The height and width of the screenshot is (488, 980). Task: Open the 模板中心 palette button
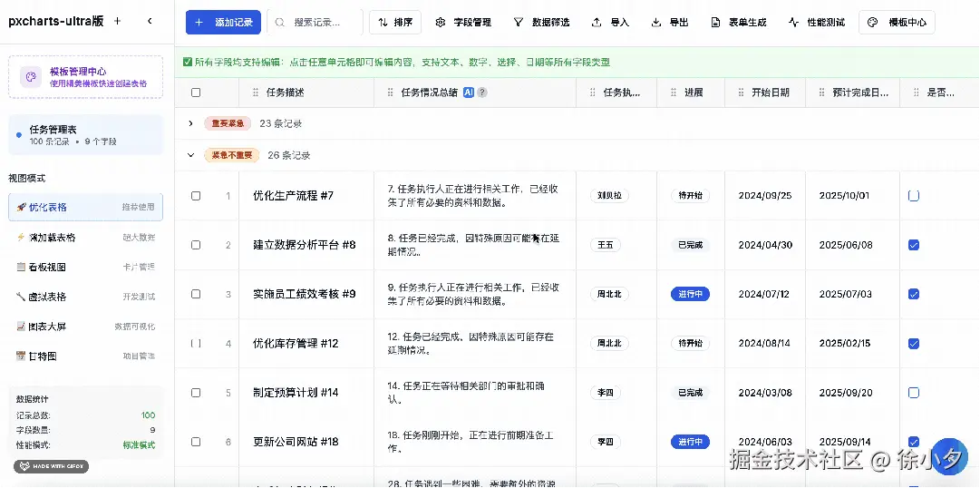coord(897,23)
